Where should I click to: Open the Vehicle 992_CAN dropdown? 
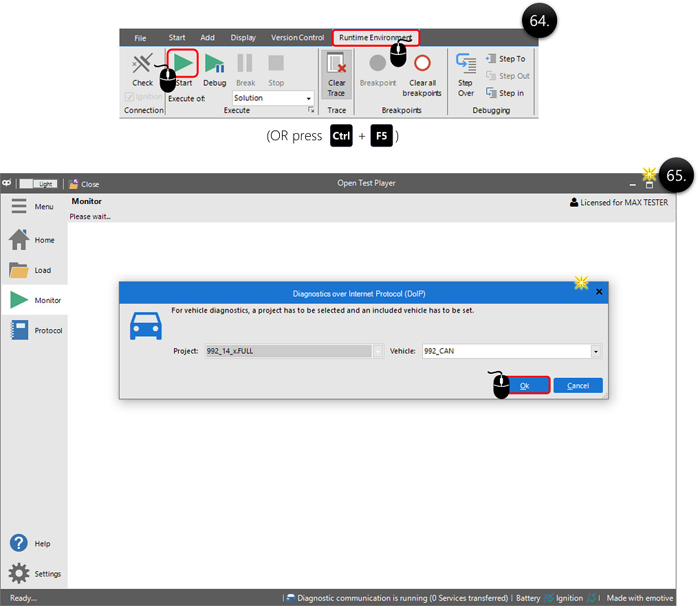coord(595,352)
